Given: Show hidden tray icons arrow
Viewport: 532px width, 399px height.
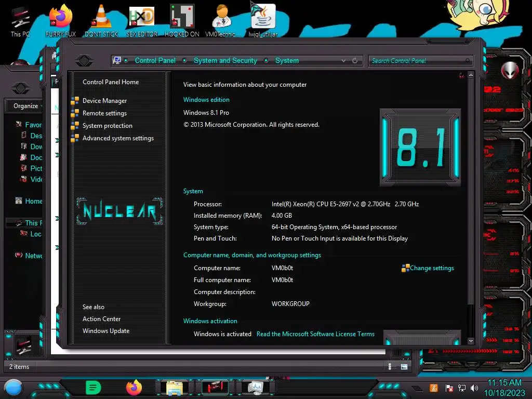Looking at the screenshot, I should point(417,389).
